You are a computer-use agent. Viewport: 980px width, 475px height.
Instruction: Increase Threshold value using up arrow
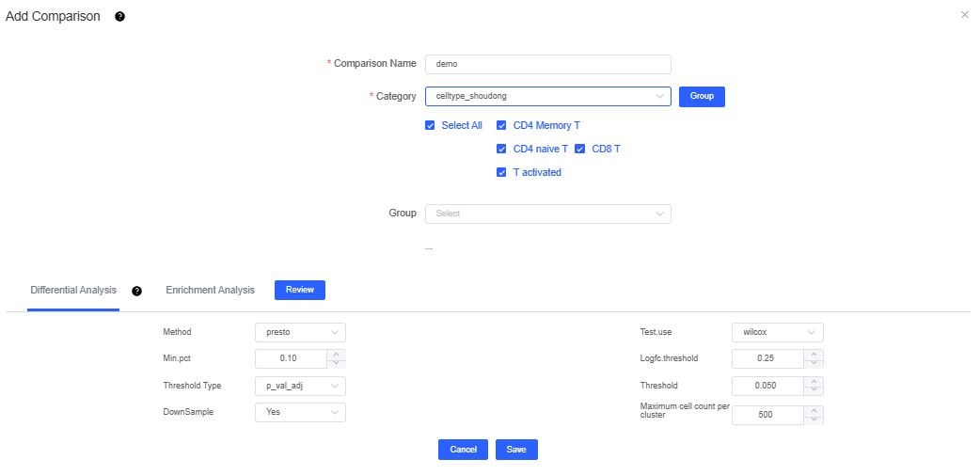814,381
